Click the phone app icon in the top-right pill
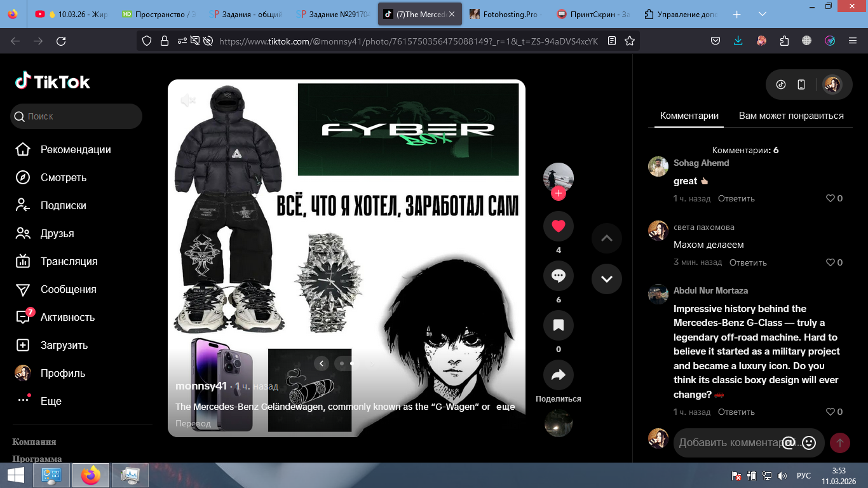868x488 pixels. tap(801, 85)
